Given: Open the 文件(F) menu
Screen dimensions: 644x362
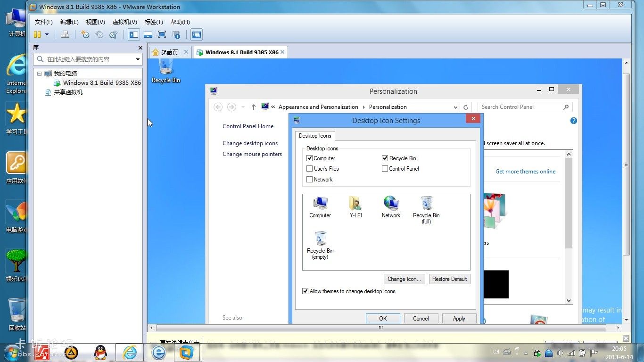Looking at the screenshot, I should [44, 22].
